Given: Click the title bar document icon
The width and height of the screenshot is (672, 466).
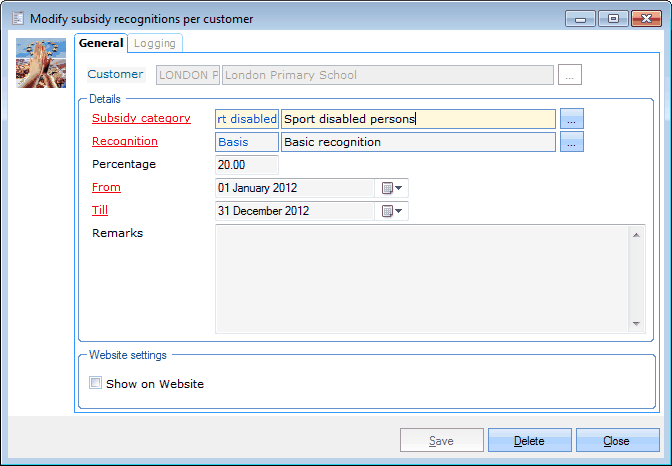Looking at the screenshot, I should coord(17,18).
